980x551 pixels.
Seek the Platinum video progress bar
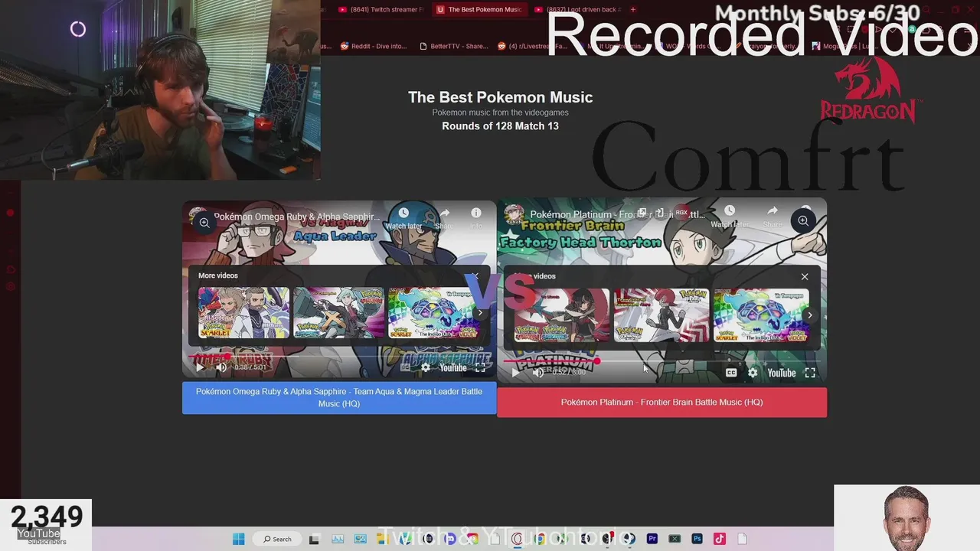click(x=662, y=361)
